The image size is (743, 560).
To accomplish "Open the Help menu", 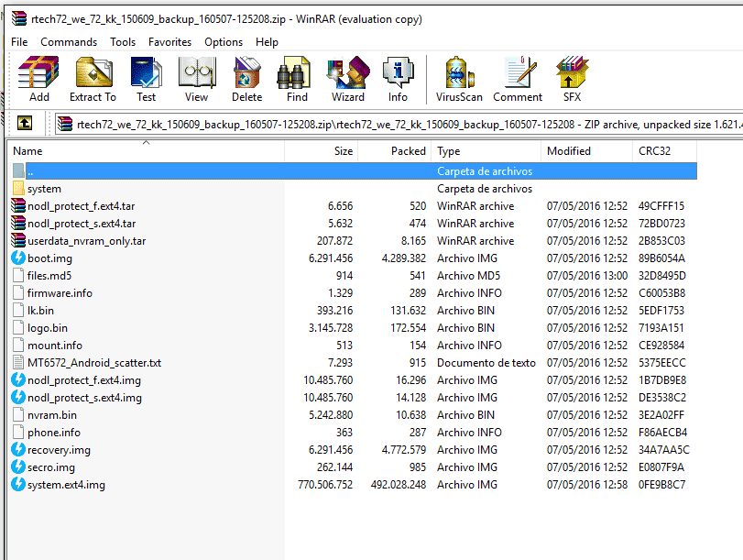I will pos(267,42).
